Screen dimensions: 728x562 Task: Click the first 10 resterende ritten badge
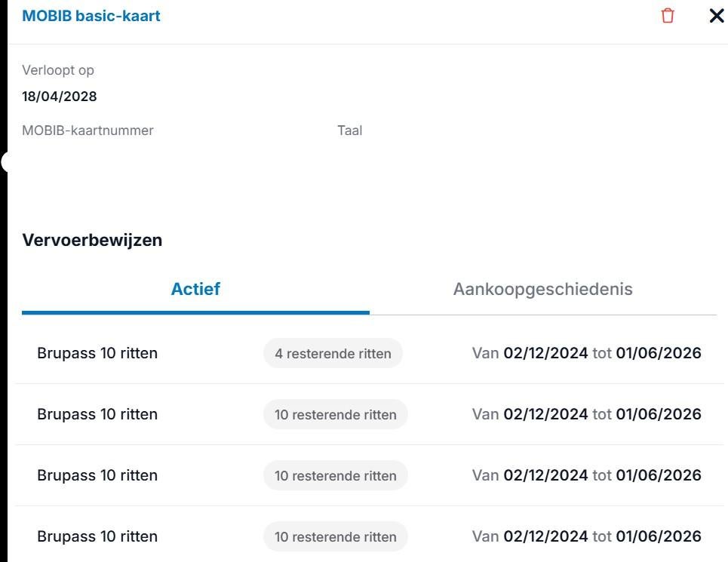pos(335,413)
